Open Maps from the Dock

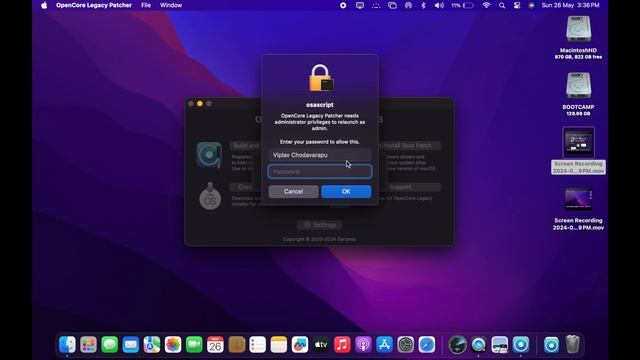(x=152, y=344)
